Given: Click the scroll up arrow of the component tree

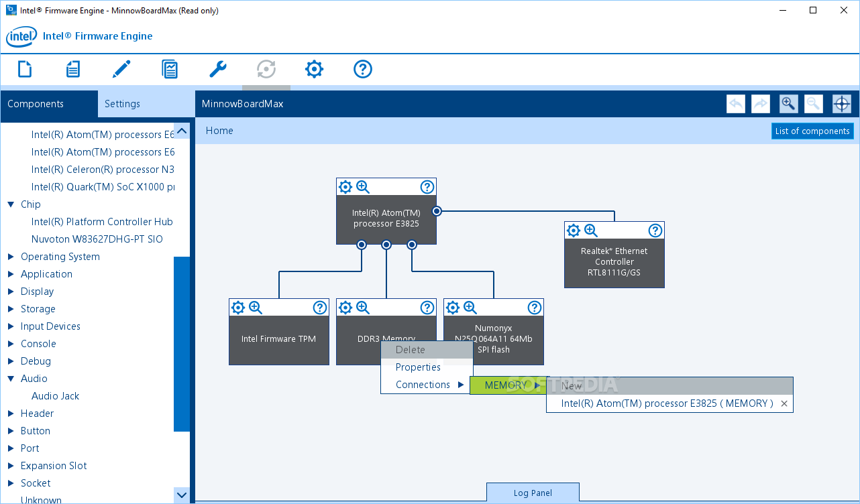Looking at the screenshot, I should point(182,130).
